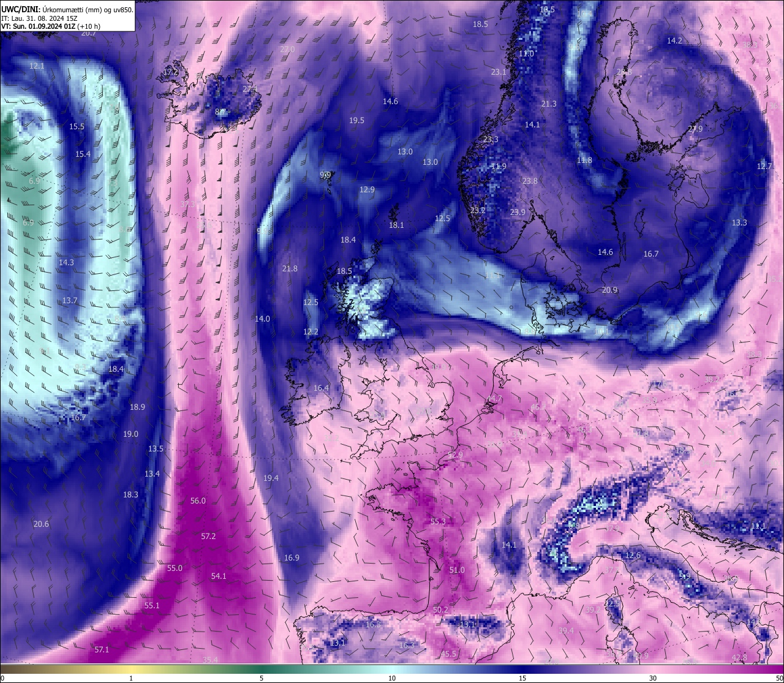Click the tick label 1 on the color bar
Screen dimensions: 784x683
[131, 678]
